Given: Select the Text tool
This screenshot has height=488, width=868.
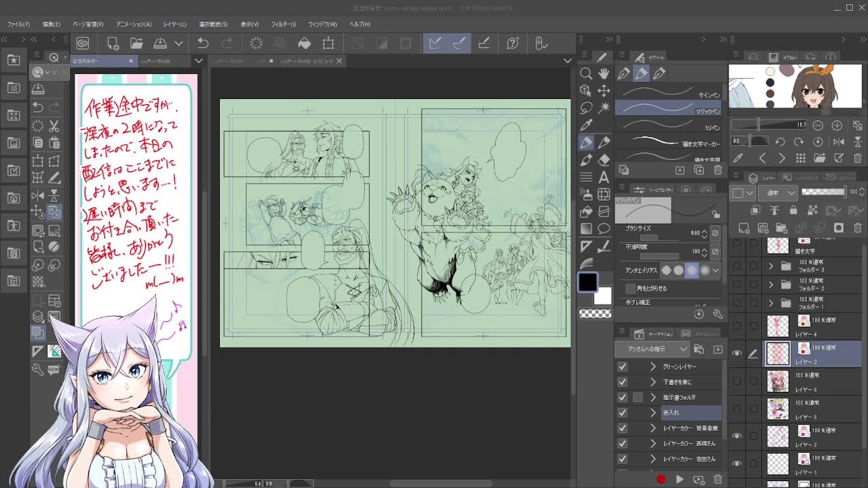Looking at the screenshot, I should [604, 177].
